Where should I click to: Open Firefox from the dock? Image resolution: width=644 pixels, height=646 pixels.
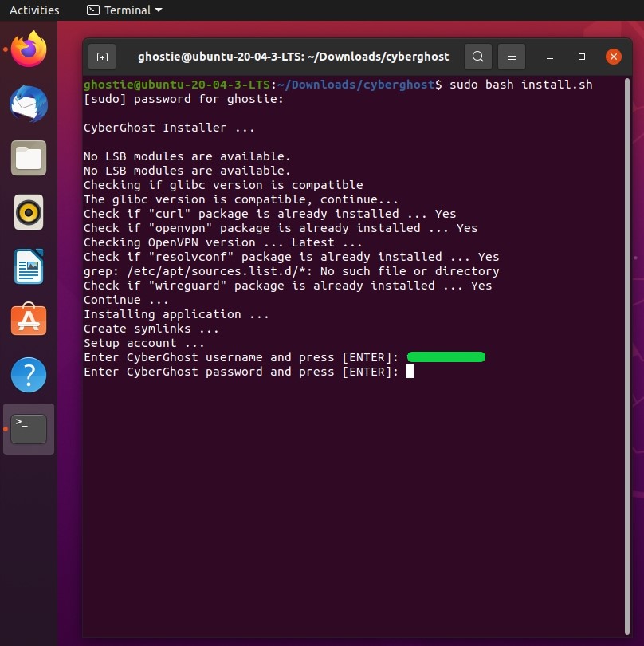click(29, 49)
